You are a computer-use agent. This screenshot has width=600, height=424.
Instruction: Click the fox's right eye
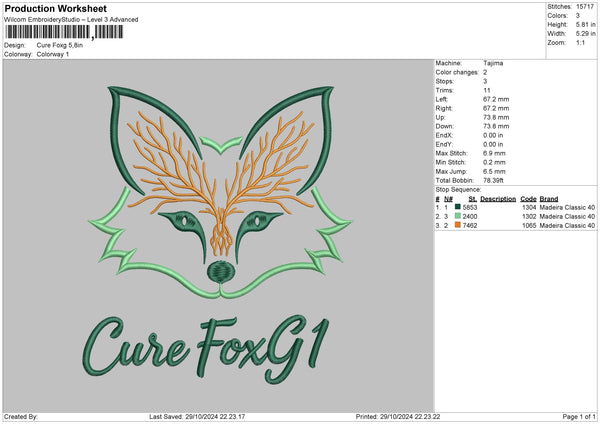pos(251,217)
